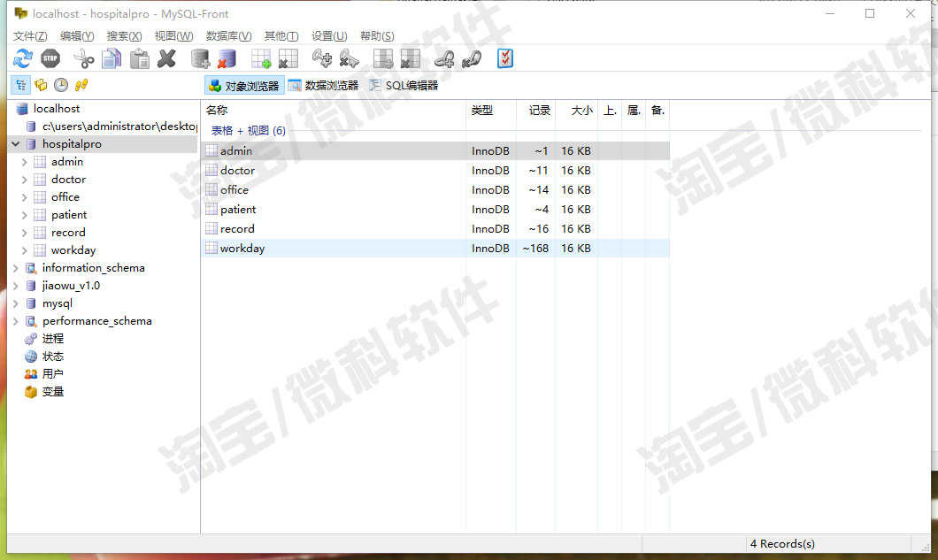Click the Copy icon
This screenshot has width=938, height=560.
coord(111,58)
